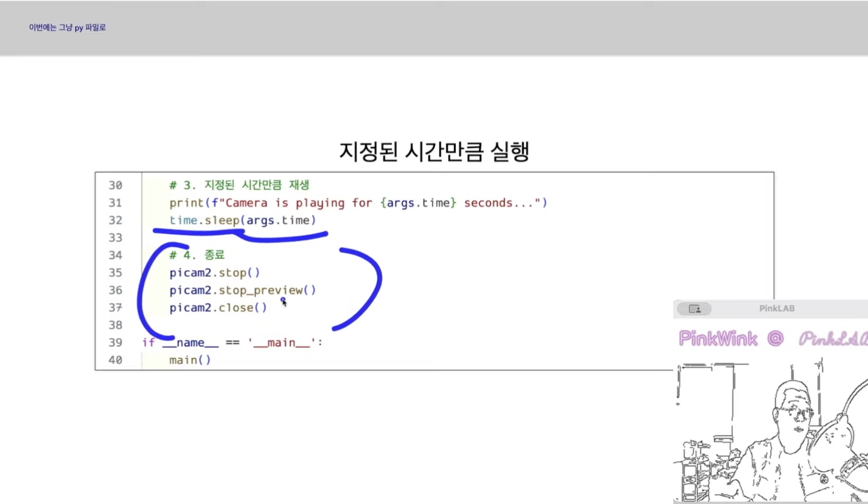Click the if __name__ == '__main__' line
Viewport: 868px width, 504px height.
pyautogui.click(x=232, y=342)
